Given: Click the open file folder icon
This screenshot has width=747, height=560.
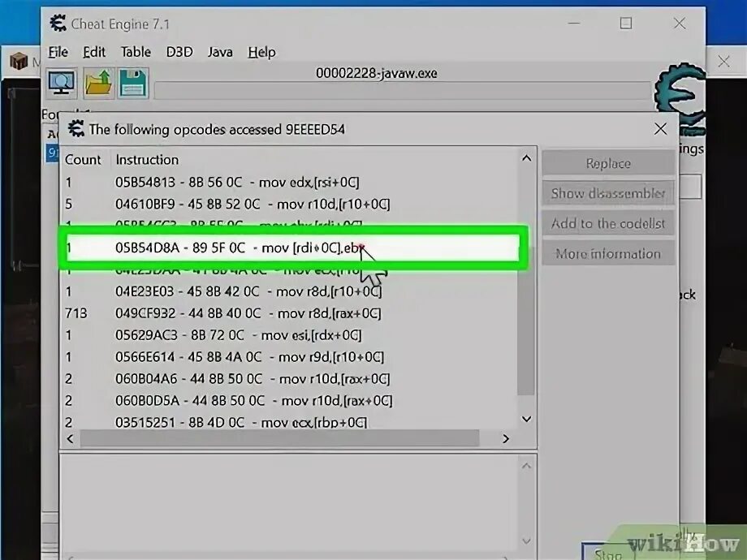Looking at the screenshot, I should [x=98, y=84].
